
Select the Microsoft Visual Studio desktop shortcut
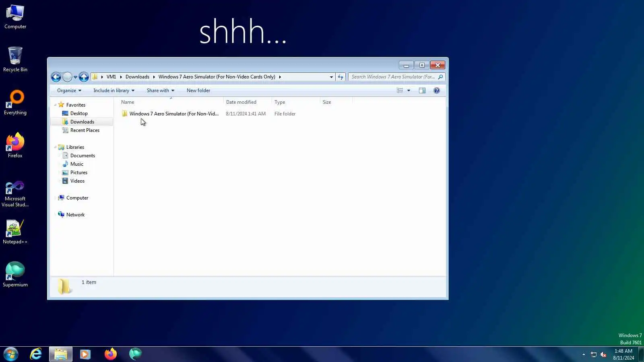point(15,194)
